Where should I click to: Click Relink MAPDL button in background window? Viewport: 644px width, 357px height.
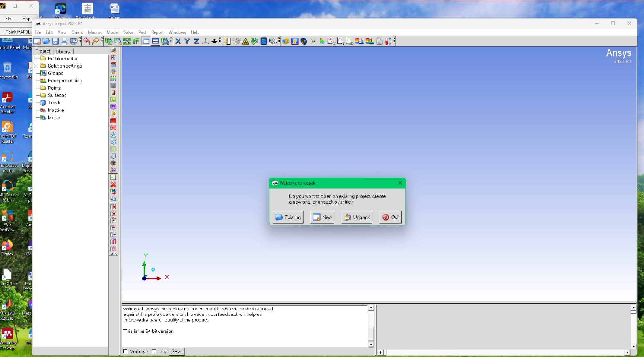[18, 32]
